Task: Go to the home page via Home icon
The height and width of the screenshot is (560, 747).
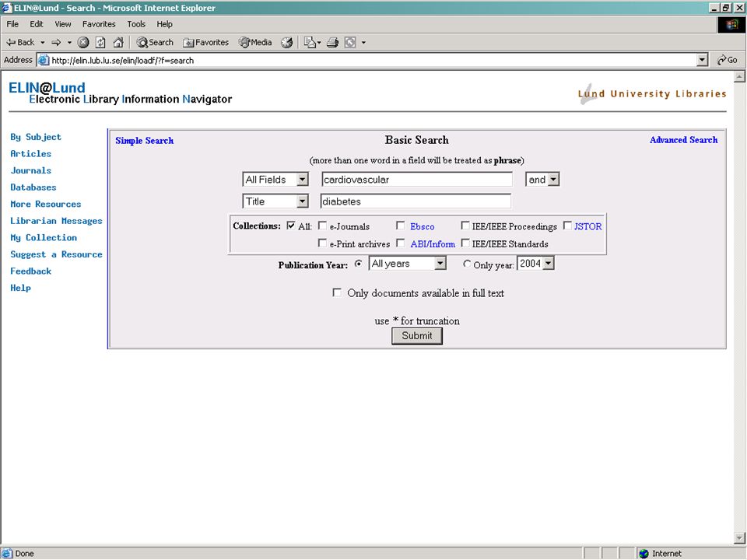Action: [x=118, y=42]
